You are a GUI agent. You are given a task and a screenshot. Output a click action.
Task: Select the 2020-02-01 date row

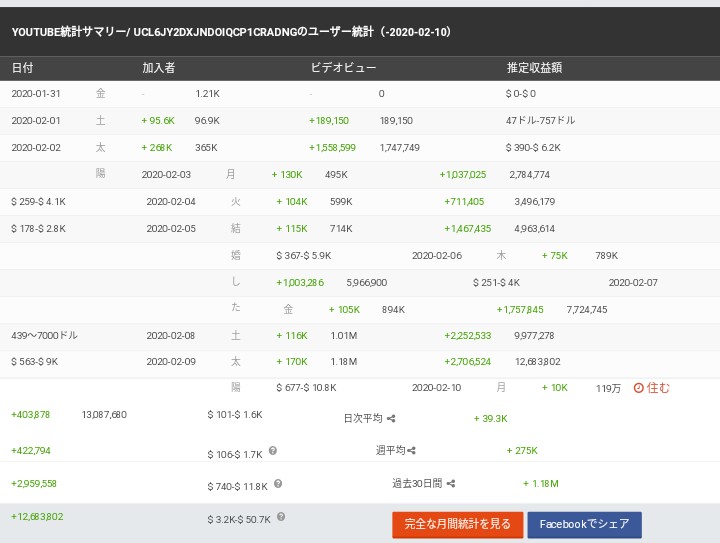tap(360, 121)
